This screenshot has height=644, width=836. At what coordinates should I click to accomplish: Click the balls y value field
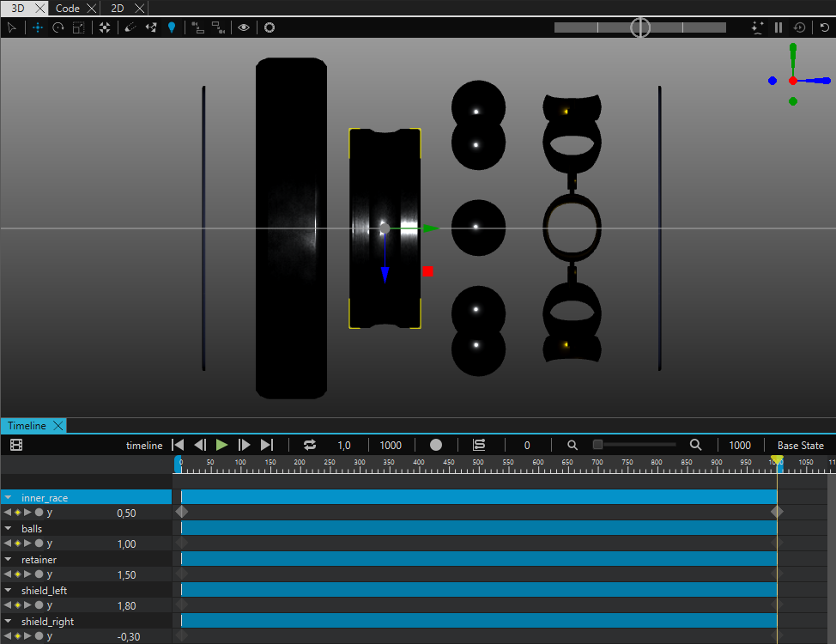click(x=126, y=544)
